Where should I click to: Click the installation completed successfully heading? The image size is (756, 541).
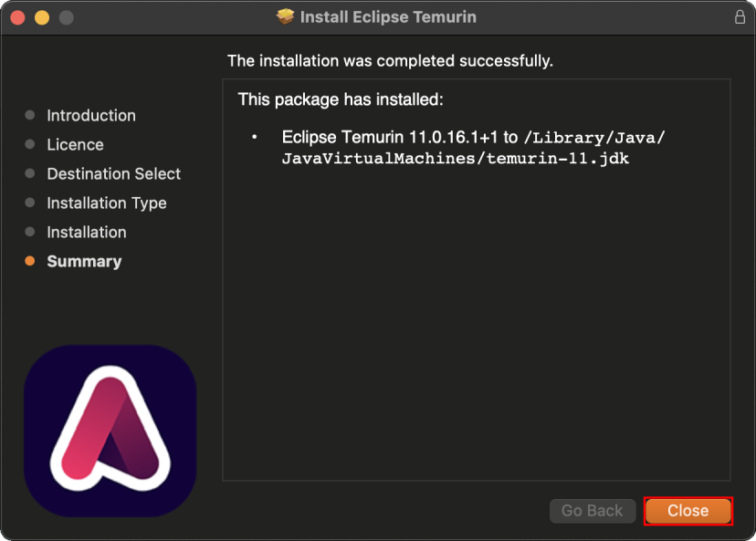[390, 61]
